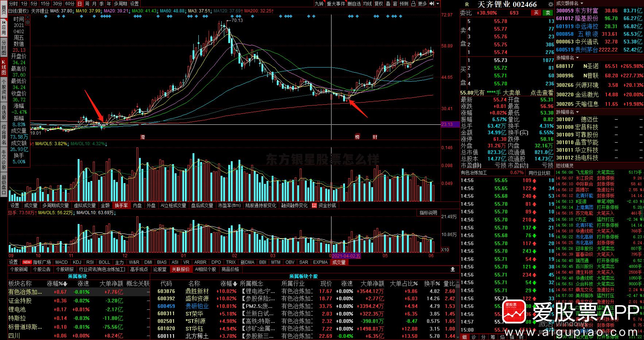Click the 叠 overlay toolbar icon
The image size is (644, 340).
[388, 4]
